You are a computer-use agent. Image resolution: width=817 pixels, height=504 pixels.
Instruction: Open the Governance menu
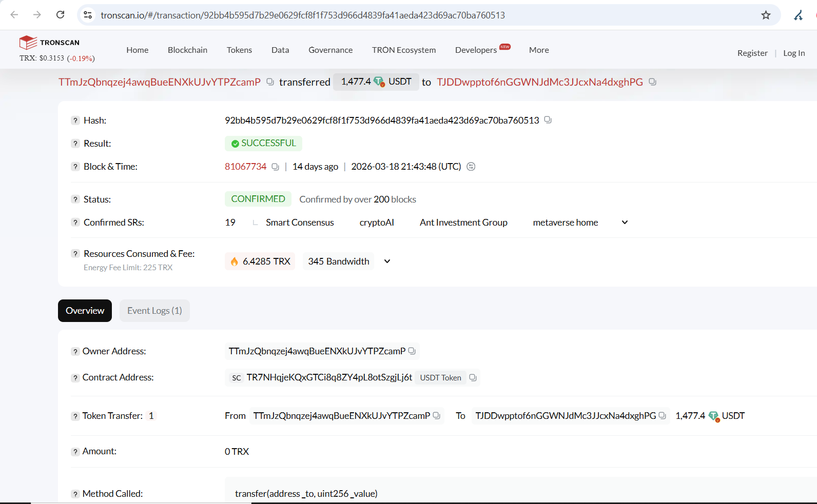click(330, 50)
